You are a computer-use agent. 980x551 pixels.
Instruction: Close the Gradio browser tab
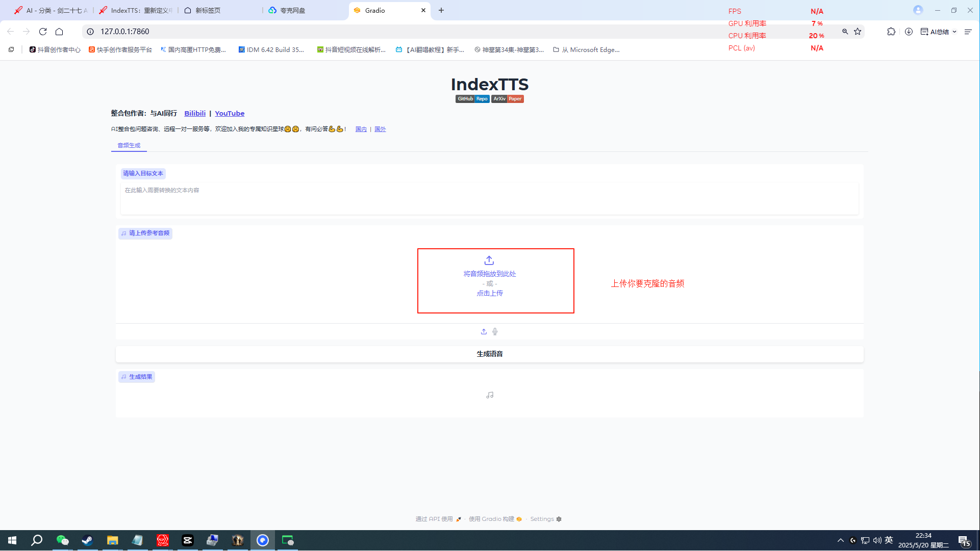click(423, 10)
